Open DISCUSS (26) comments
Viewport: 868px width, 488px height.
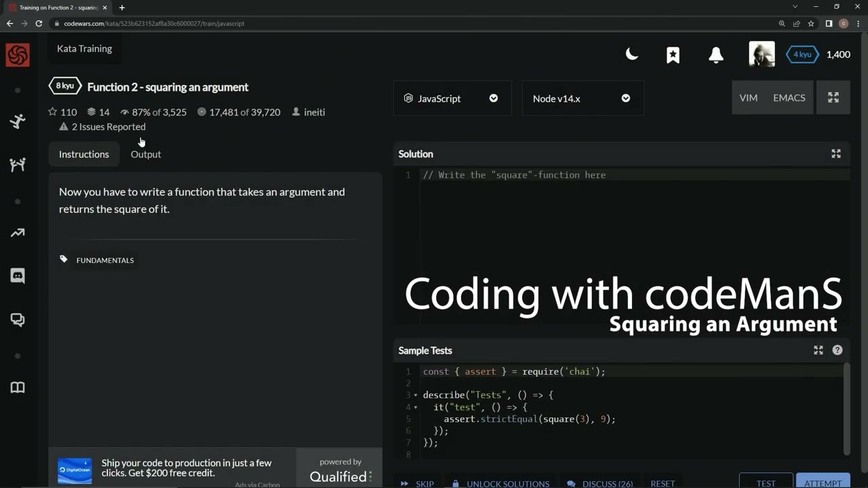(600, 483)
